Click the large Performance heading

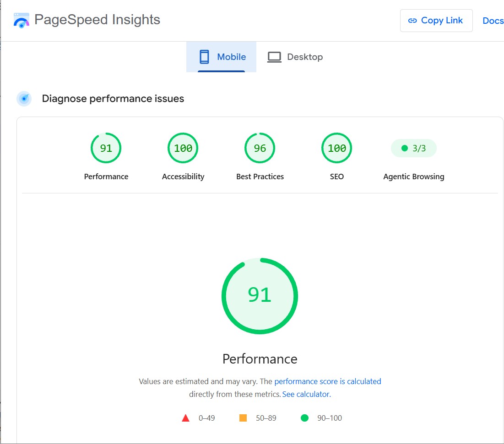click(260, 359)
